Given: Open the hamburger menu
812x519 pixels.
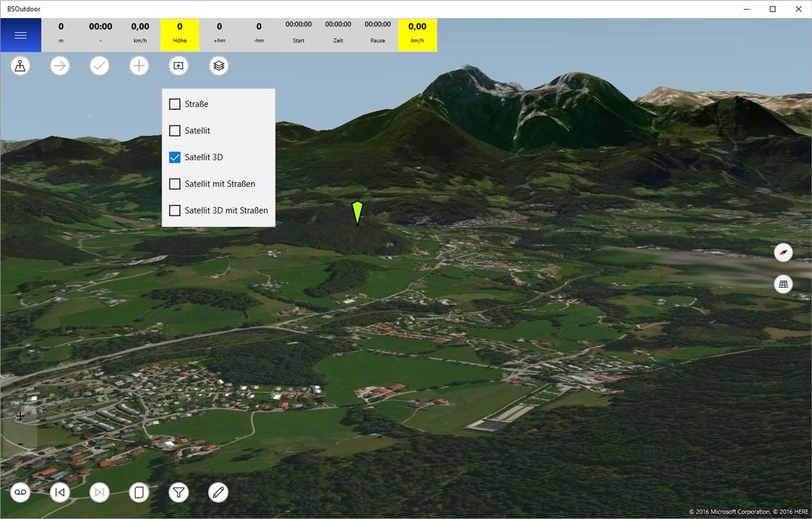Looking at the screenshot, I should click(x=20, y=35).
